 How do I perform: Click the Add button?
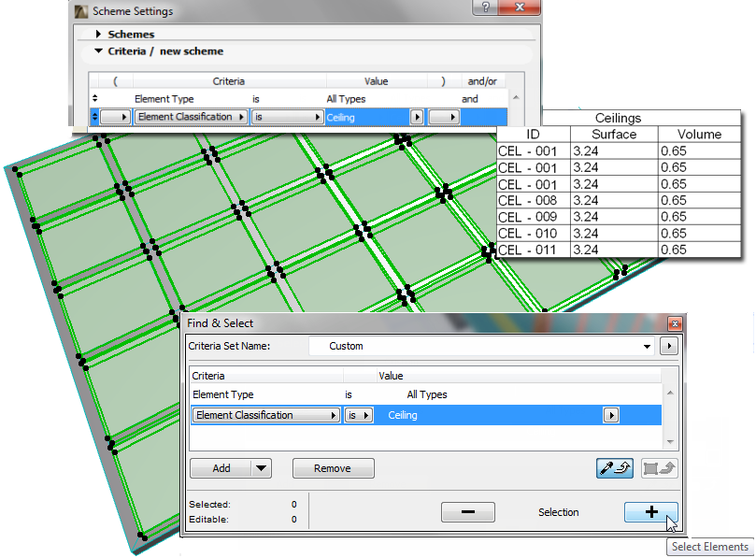[221, 468]
